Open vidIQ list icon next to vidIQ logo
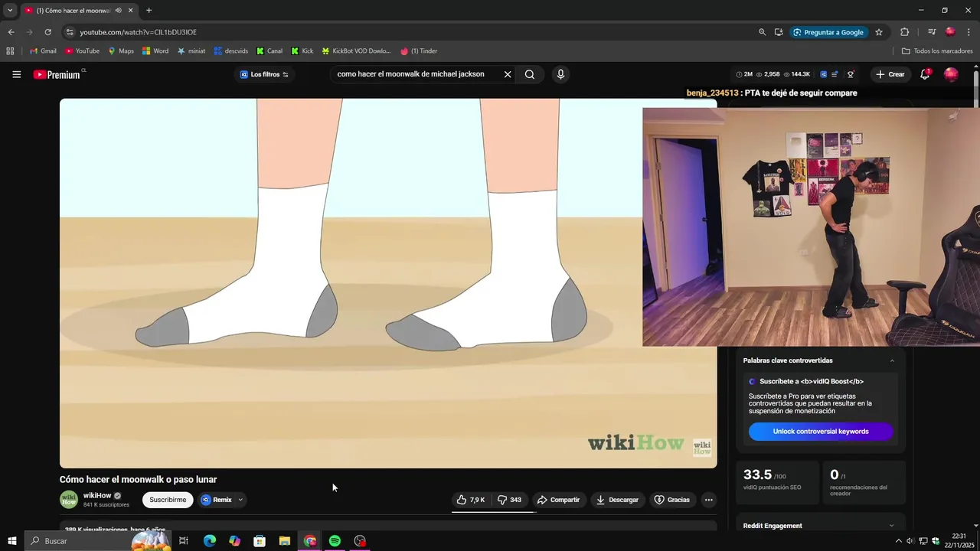This screenshot has width=980, height=551. coord(835,74)
